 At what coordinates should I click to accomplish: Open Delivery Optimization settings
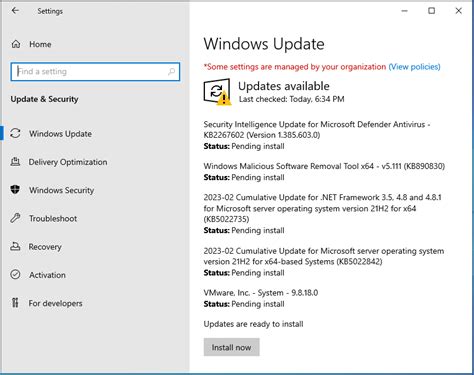coord(68,162)
